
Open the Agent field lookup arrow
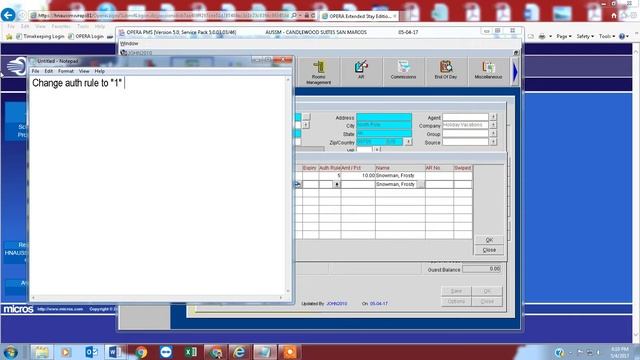coord(493,117)
